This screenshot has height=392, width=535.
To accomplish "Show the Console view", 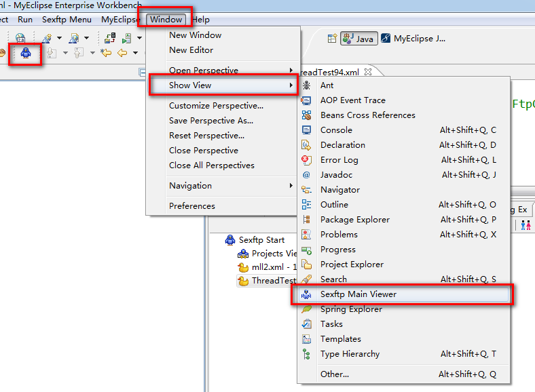I will tap(404, 130).
